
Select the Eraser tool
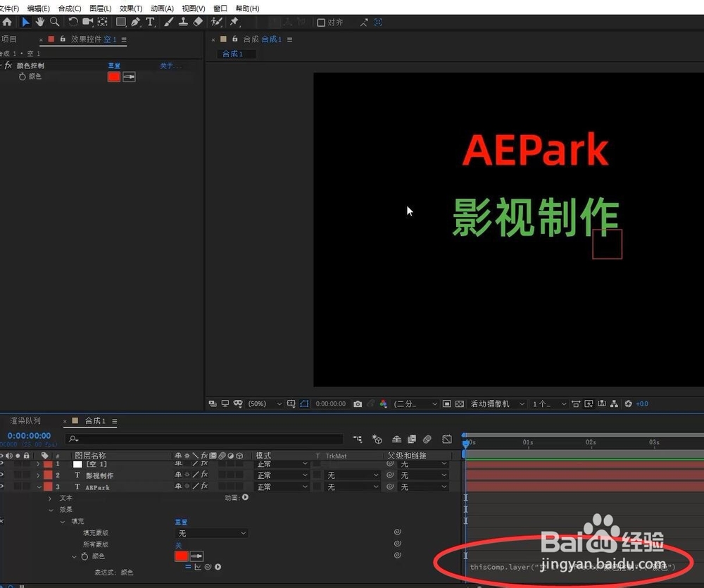coord(198,22)
